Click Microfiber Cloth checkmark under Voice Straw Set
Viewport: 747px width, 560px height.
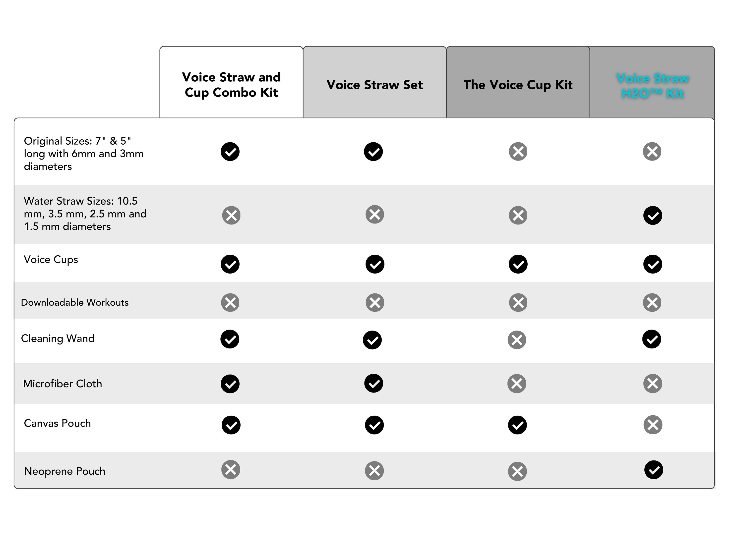tap(373, 384)
